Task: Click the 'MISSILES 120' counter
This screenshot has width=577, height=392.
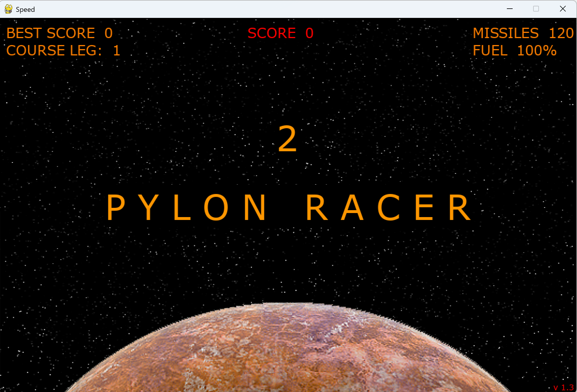Action: (x=523, y=33)
